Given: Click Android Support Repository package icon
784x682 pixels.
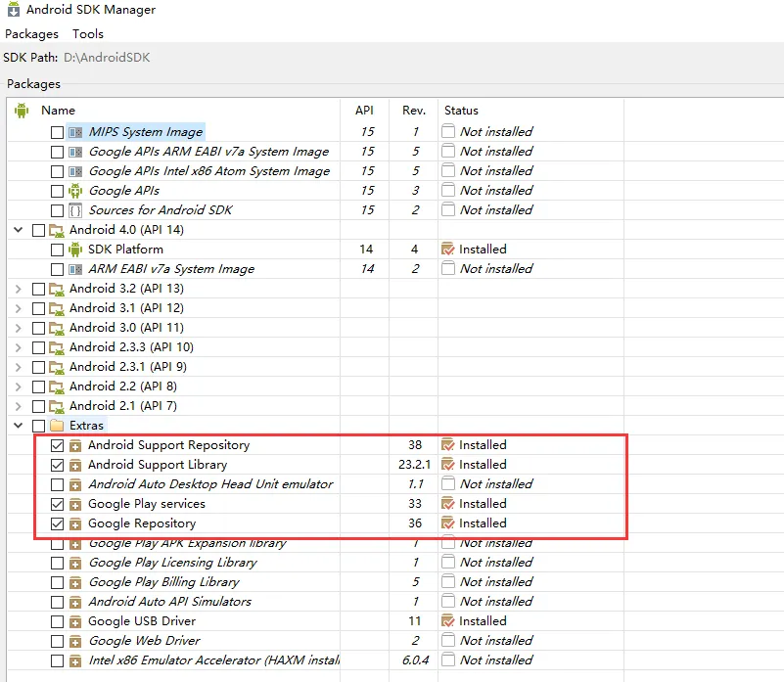Looking at the screenshot, I should (x=75, y=445).
